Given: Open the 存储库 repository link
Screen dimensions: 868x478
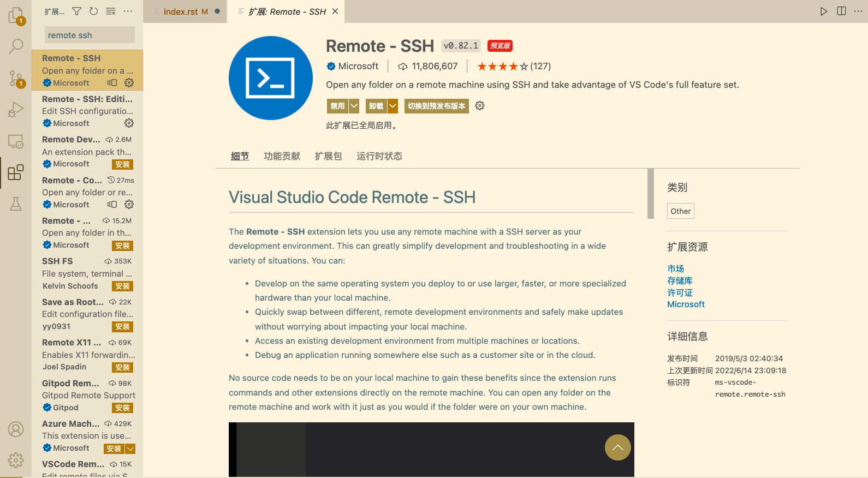Looking at the screenshot, I should 680,280.
